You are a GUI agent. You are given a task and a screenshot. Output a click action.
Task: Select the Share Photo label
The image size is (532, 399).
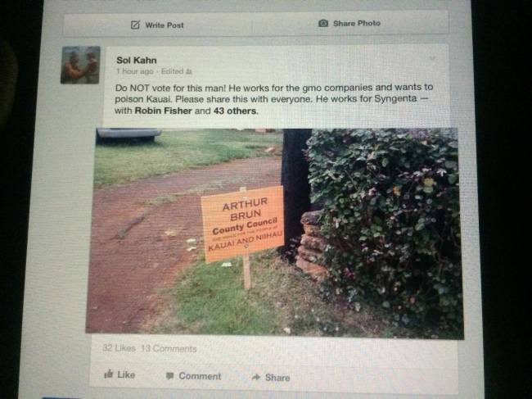(357, 23)
